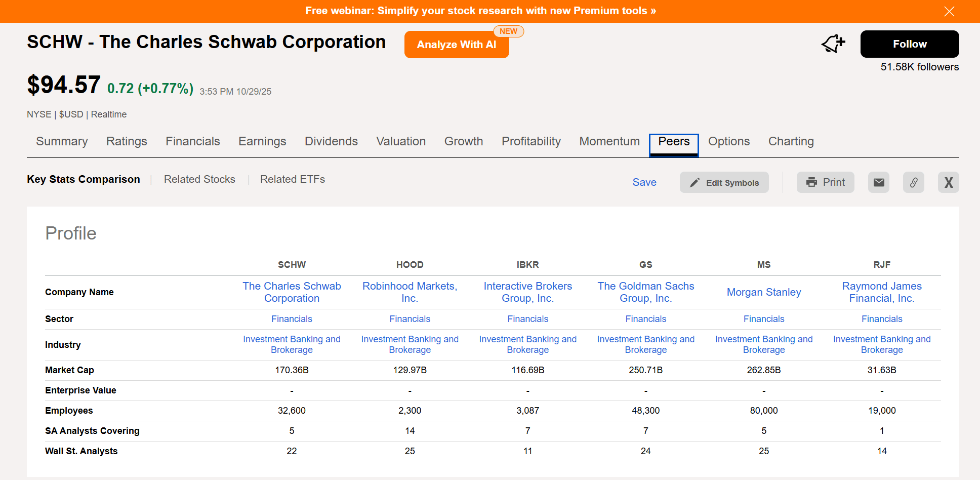The width and height of the screenshot is (980, 480).
Task: Follow The Charles Schwab Corporation
Action: coord(909,44)
